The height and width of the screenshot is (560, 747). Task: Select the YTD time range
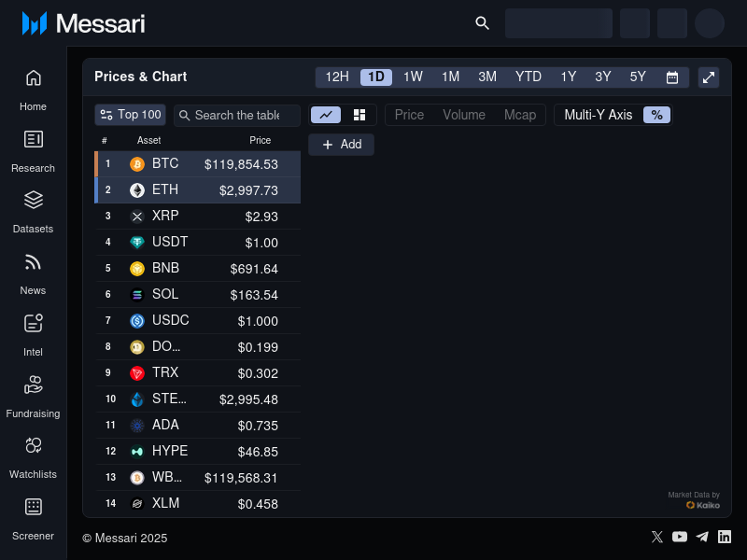(529, 77)
